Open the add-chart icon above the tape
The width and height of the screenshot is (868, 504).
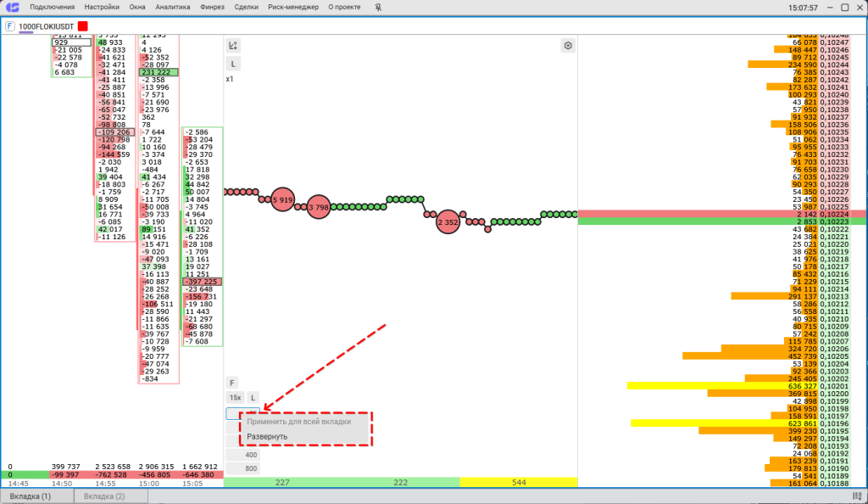233,46
